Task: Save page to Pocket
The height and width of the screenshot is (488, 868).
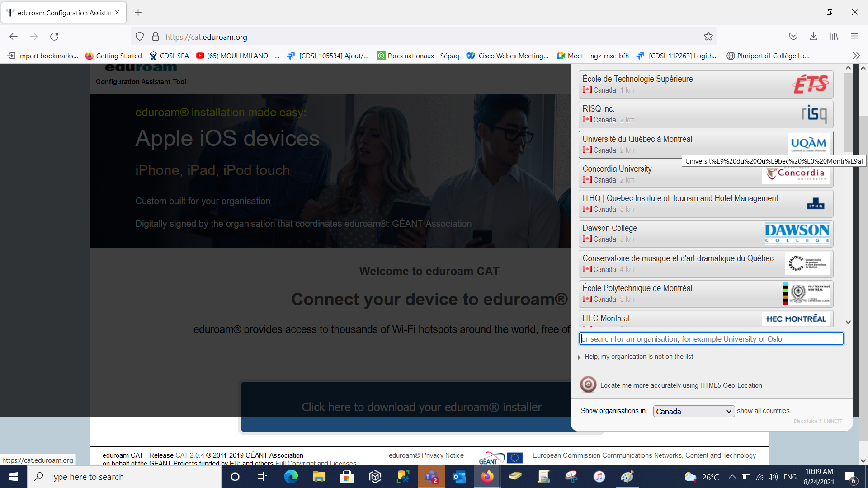Action: click(x=793, y=37)
